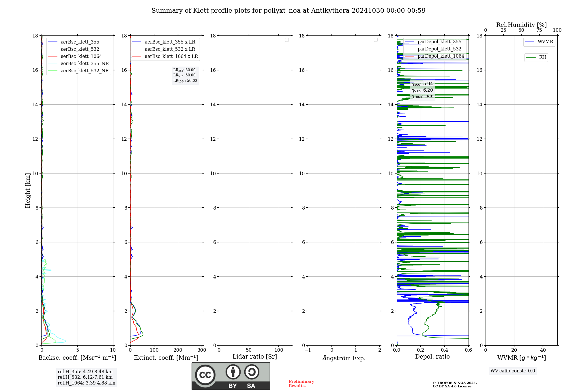Screen dimensions: 577x392
Task: Select the ref.H_532: 6.12-7.61 km text
Action: click(x=85, y=377)
